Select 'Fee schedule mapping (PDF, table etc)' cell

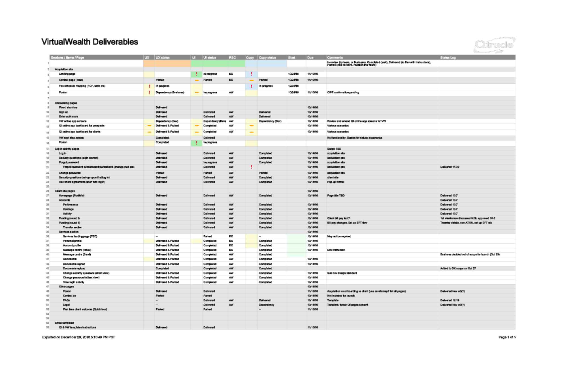tap(96, 86)
